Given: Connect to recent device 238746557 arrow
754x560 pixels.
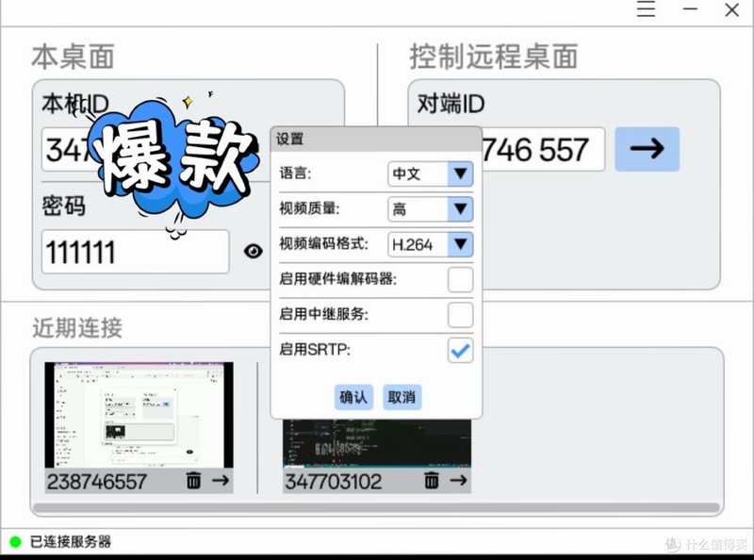Looking at the screenshot, I should pos(221,480).
